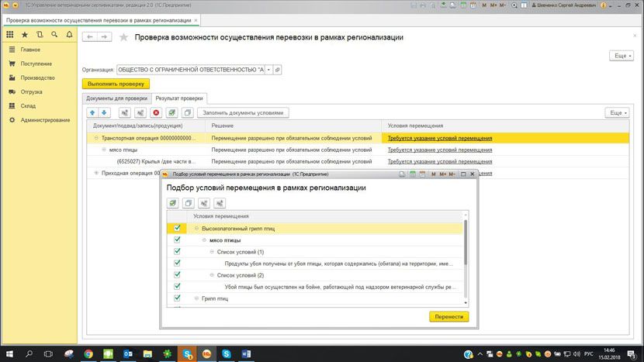This screenshot has width=644, height=362.
Task: Open the Еще menu in the results toolbar
Action: (617, 112)
